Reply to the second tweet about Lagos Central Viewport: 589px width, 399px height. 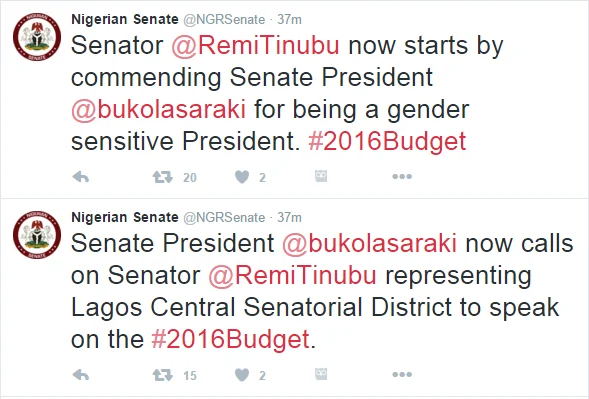click(x=81, y=375)
